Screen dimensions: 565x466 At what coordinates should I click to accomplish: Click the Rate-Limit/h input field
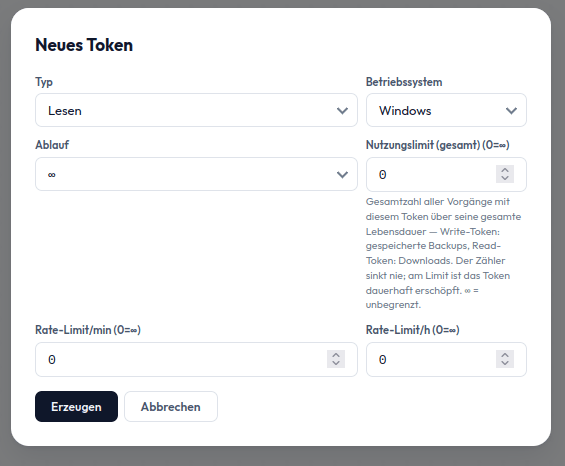pyautogui.click(x=446, y=359)
